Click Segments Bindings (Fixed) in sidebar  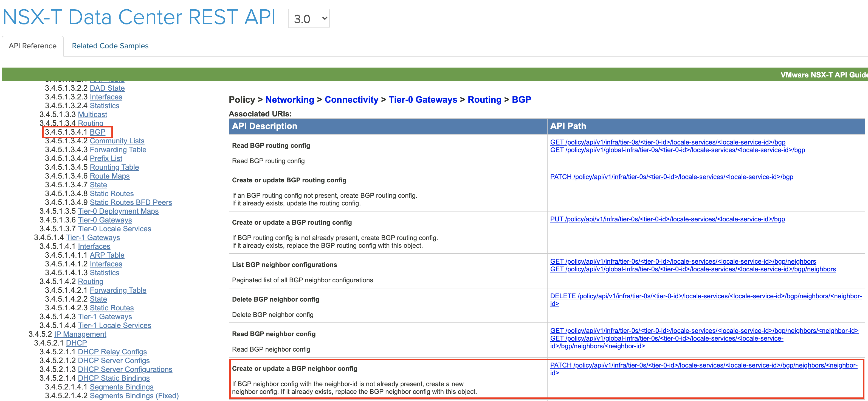click(x=134, y=396)
